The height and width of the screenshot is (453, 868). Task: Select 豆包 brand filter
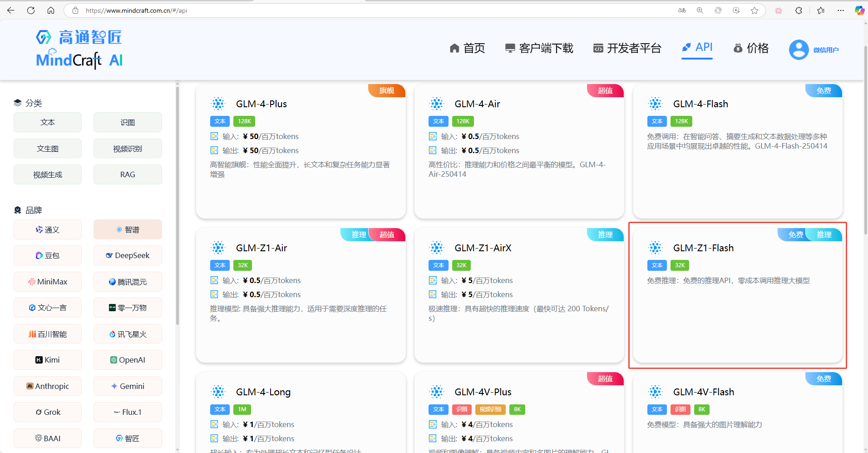click(48, 255)
